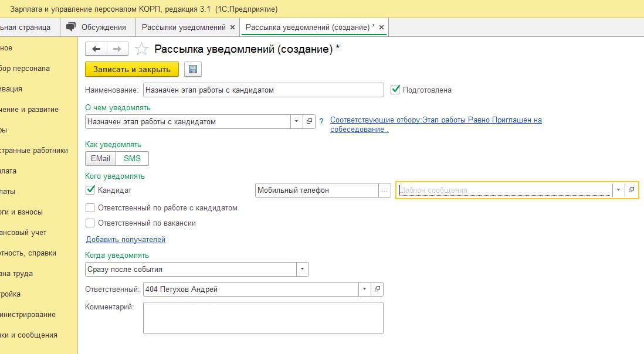Screen dimensions: 644x354
Task: Add form to favorites with star icon
Action: click(141, 49)
